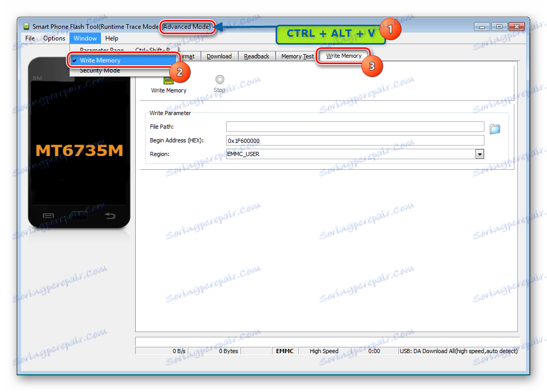Screen dimensions: 547x392
Task: Click the Begin Address HEX input field
Action: pyautogui.click(x=355, y=140)
